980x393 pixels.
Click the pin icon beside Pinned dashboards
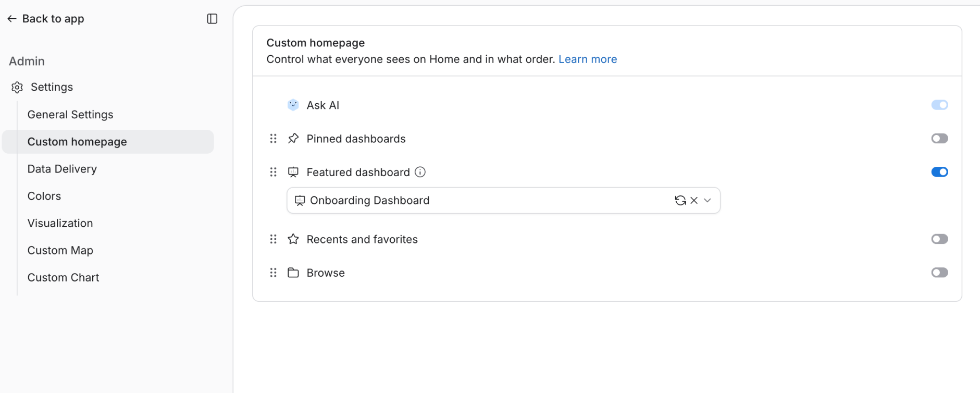tap(293, 139)
